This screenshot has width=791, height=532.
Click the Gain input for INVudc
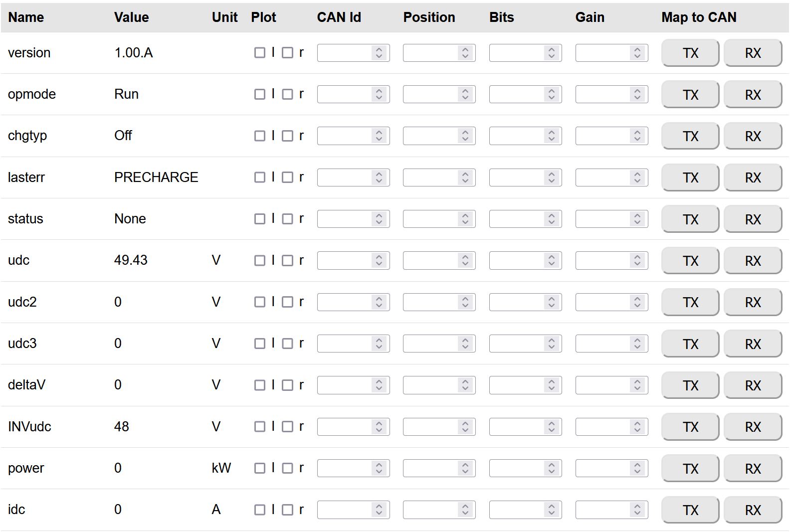pos(603,427)
